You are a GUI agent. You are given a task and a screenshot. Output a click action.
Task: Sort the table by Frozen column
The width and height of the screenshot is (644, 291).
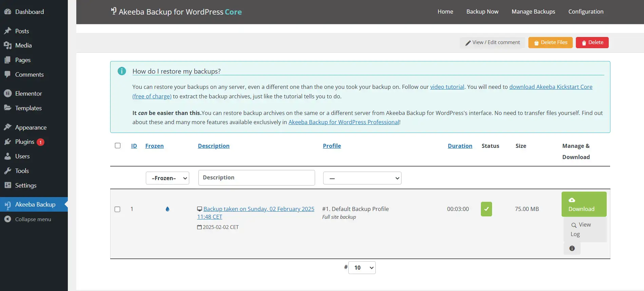click(154, 146)
